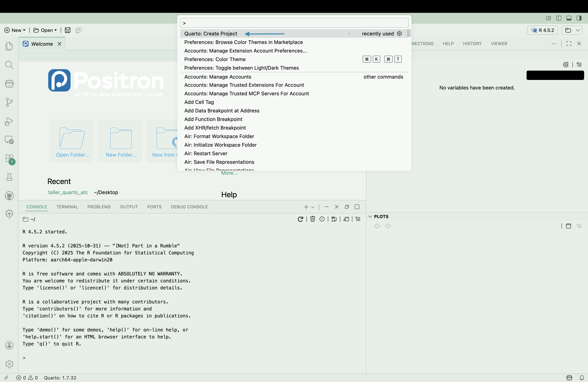Collapse the PLOTS section
The width and height of the screenshot is (588, 382).
coord(370,216)
